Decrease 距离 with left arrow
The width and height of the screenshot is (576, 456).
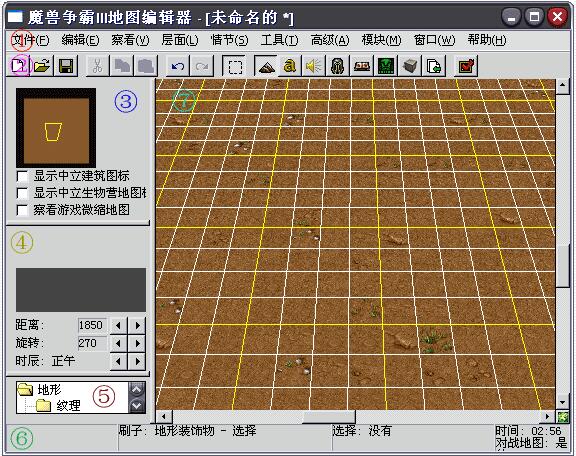[118, 325]
